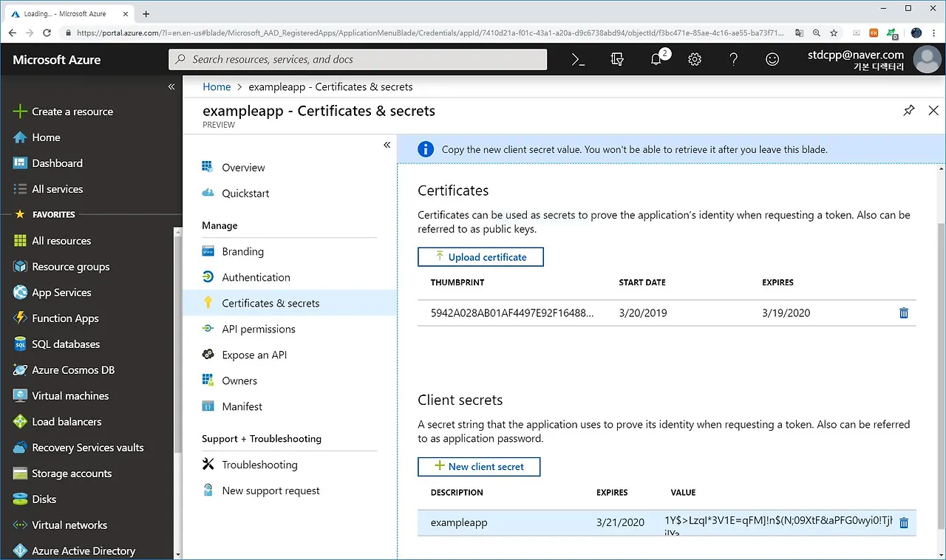The height and width of the screenshot is (560, 946).
Task: Click the Recovery Services vaults icon
Action: tap(20, 448)
